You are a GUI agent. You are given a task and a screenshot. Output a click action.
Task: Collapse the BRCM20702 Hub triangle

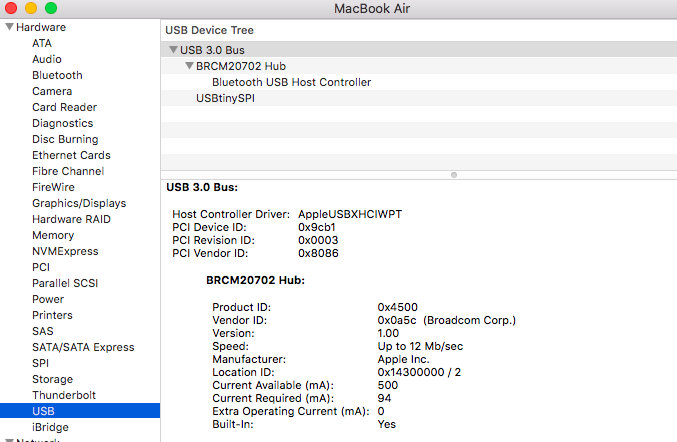click(x=189, y=66)
